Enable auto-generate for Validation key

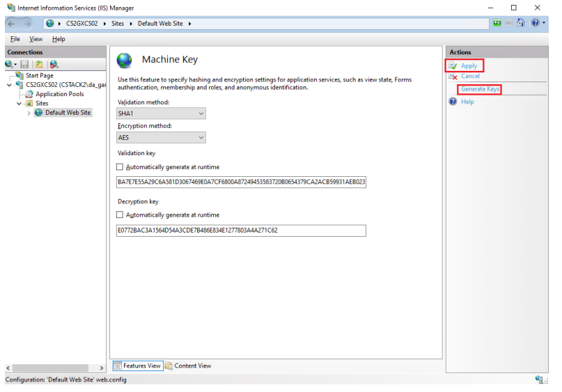120,166
